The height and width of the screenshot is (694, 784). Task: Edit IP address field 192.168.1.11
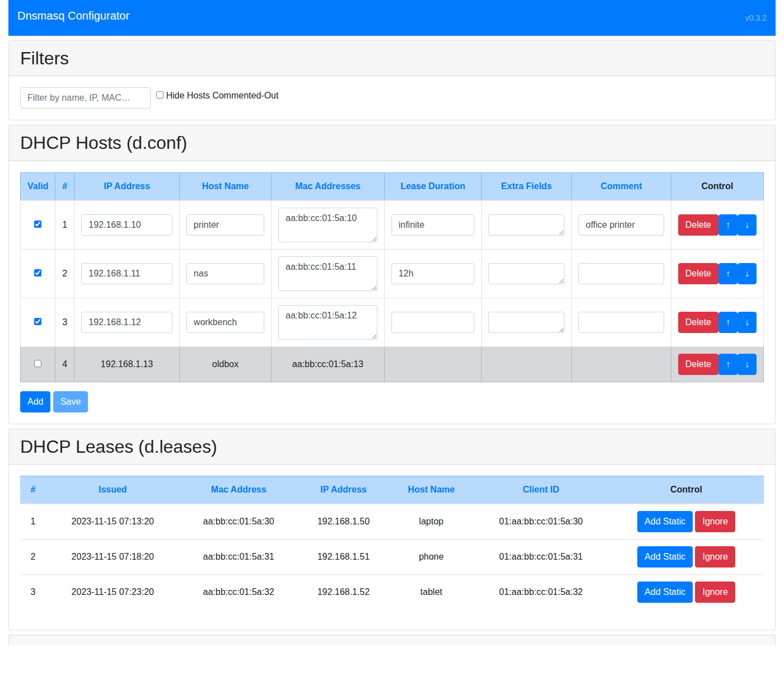(x=127, y=274)
